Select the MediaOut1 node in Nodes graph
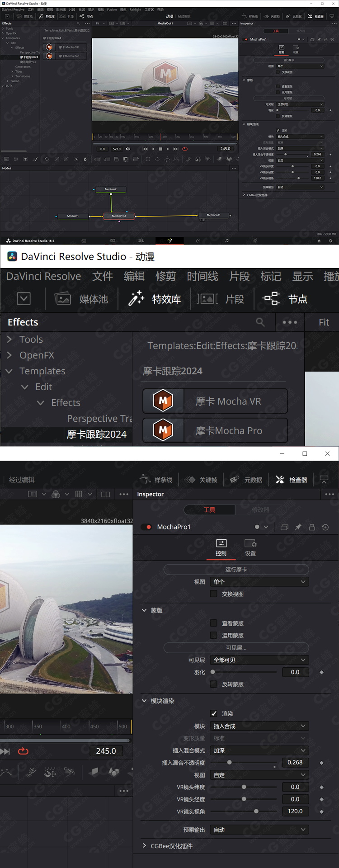This screenshot has width=339, height=868. point(214,215)
